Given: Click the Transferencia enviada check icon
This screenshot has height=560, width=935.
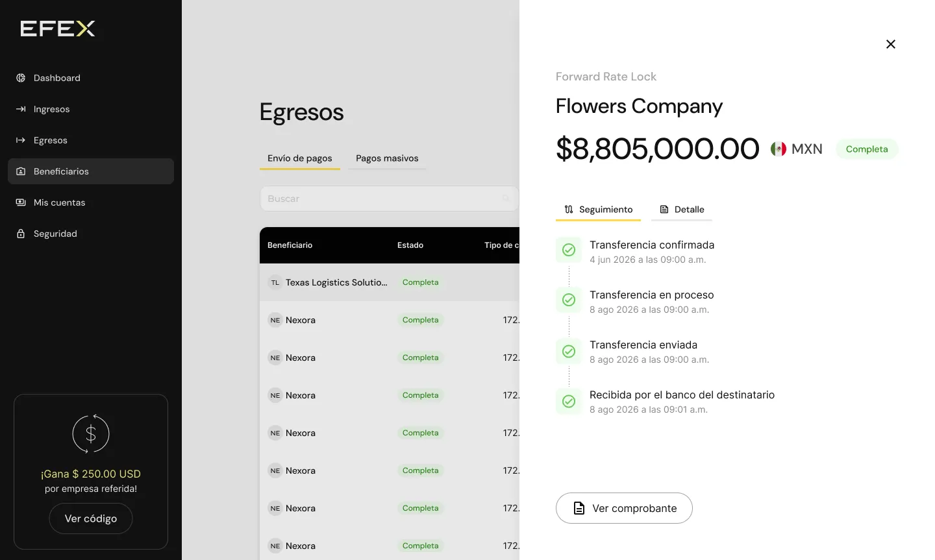Looking at the screenshot, I should [569, 351].
